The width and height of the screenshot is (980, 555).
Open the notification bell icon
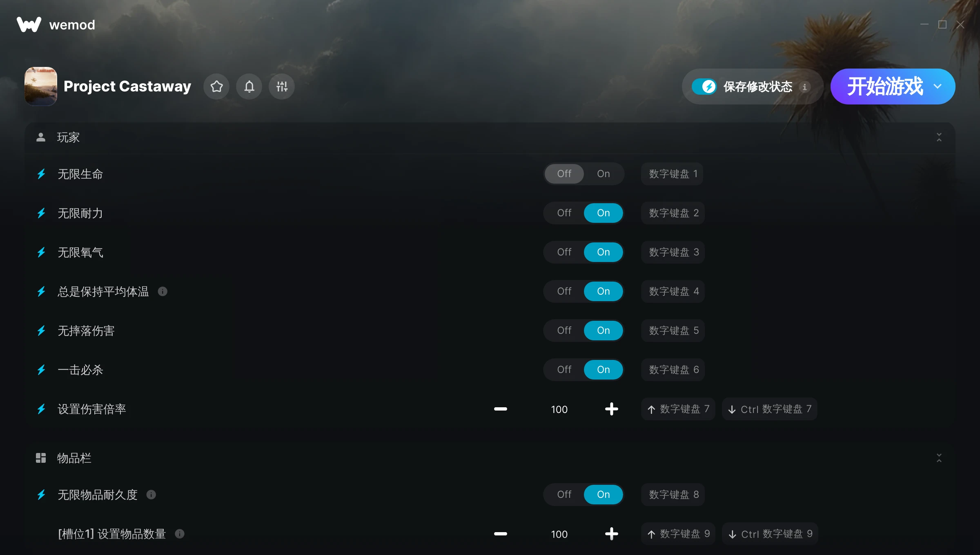[x=249, y=87]
